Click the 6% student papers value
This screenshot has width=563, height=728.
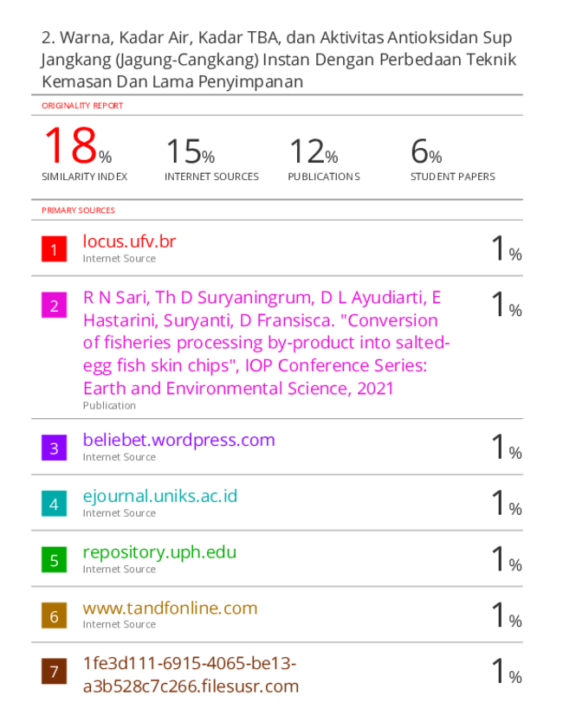point(426,151)
